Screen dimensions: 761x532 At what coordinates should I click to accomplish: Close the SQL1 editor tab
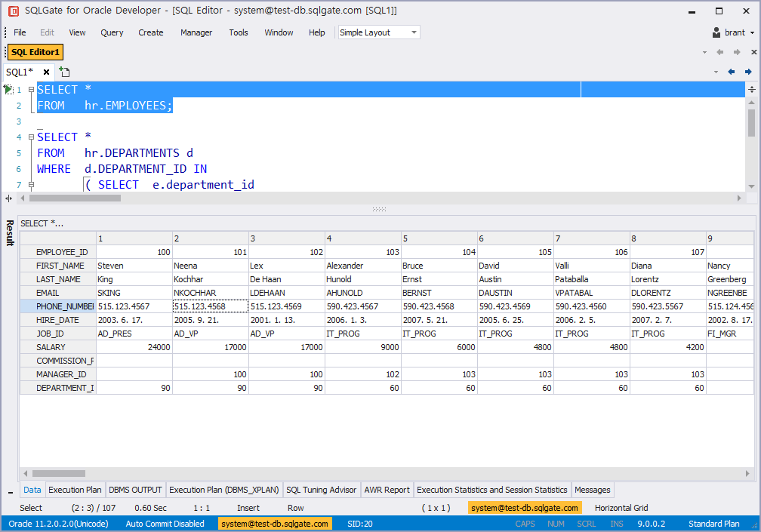coord(47,72)
